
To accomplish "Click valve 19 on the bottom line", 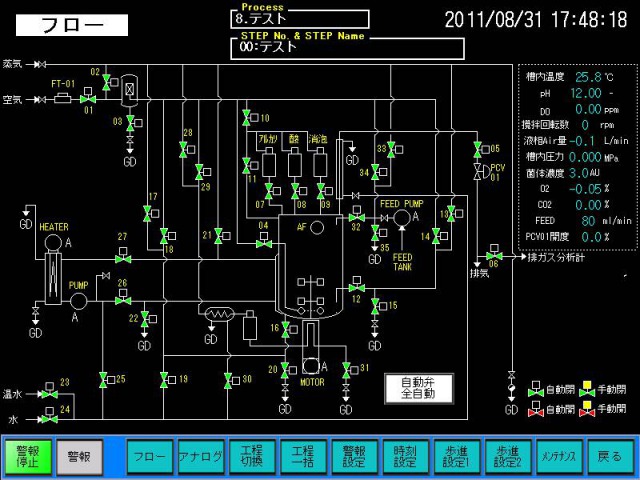I will (x=168, y=380).
